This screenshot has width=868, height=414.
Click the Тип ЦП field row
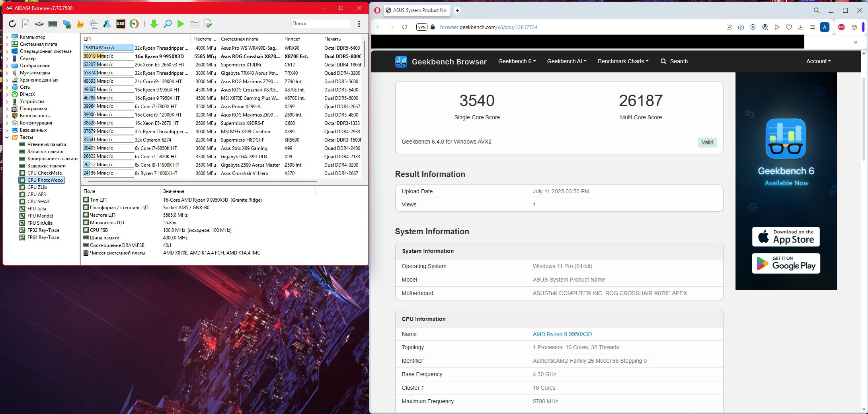[199, 200]
